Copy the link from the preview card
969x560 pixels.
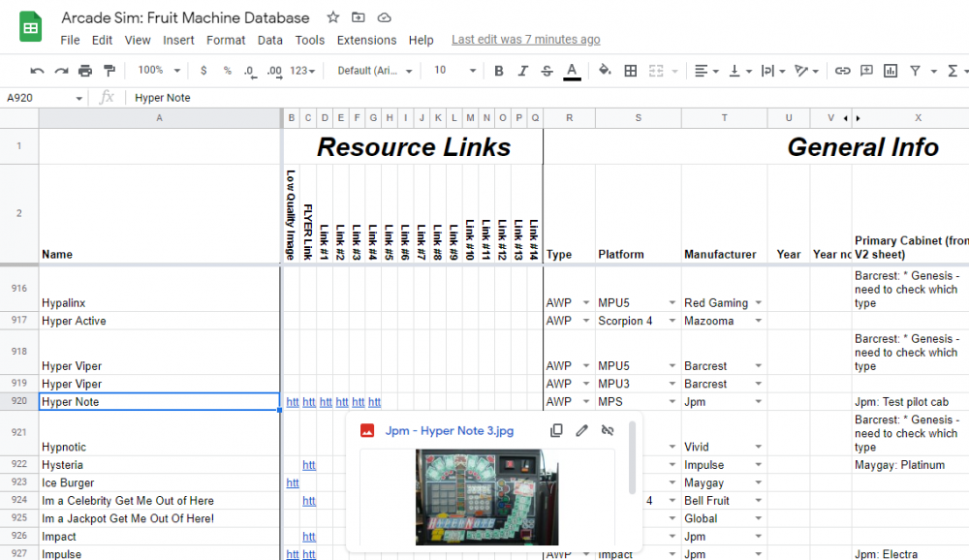click(556, 431)
